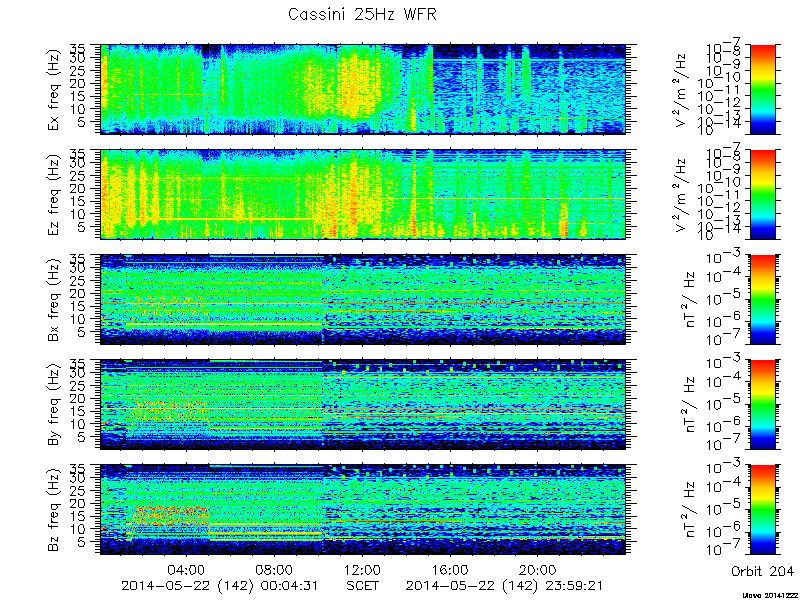Viewport: 800px width, 600px height.
Task: Click the "Bx freq (Hz)" axis label
Action: click(54, 300)
